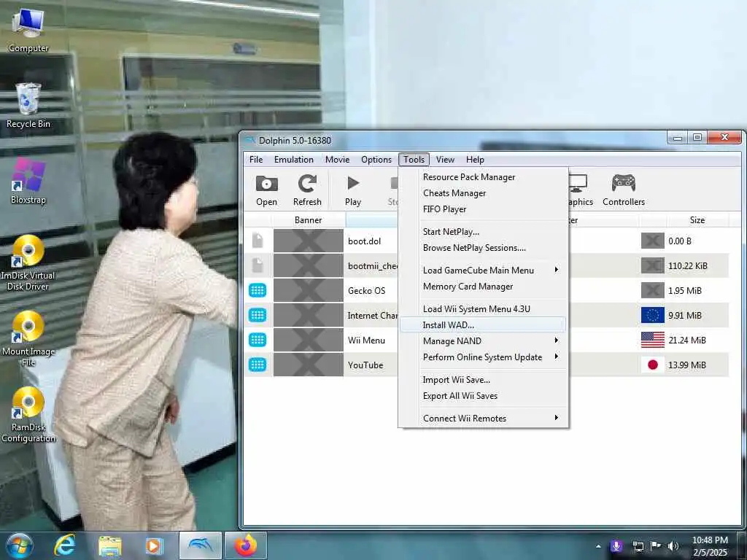Click the Bloxstrap desktop shortcut

(x=28, y=181)
